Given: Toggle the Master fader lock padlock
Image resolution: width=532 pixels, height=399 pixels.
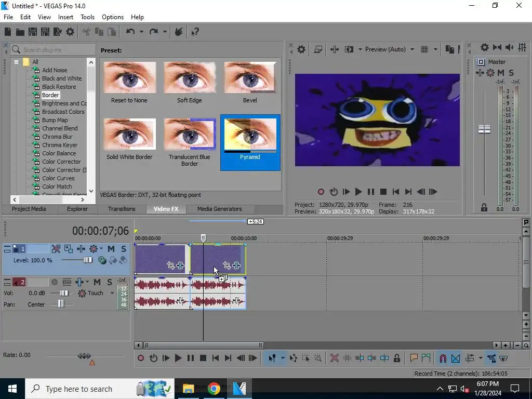Looking at the screenshot, I should 484,208.
